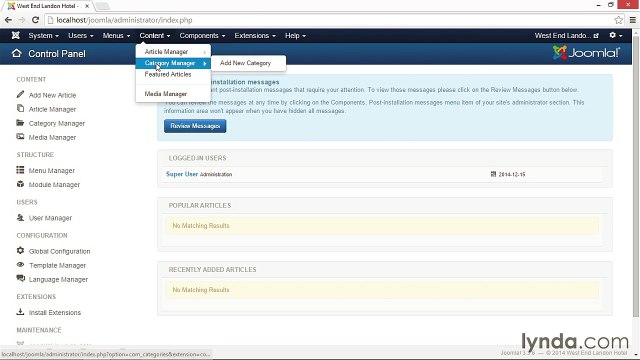Open Global Configuration sidebar link
The height and width of the screenshot is (360, 640).
(x=59, y=251)
